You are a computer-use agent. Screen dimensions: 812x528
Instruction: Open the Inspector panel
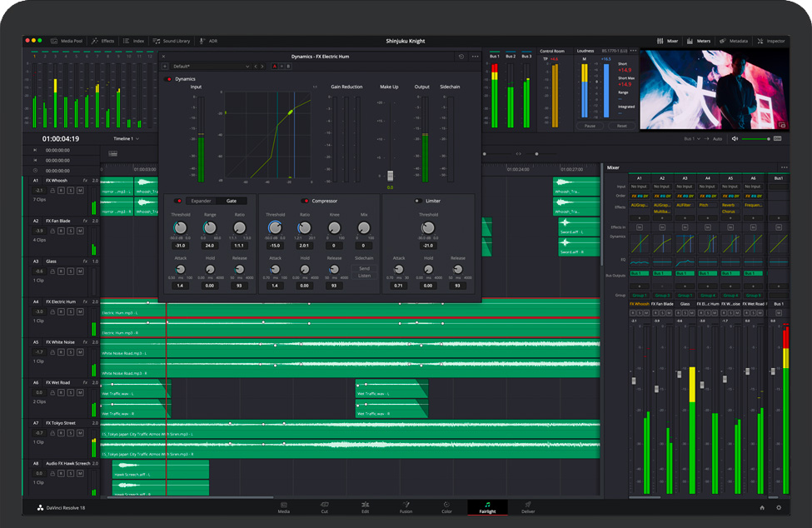[770, 41]
